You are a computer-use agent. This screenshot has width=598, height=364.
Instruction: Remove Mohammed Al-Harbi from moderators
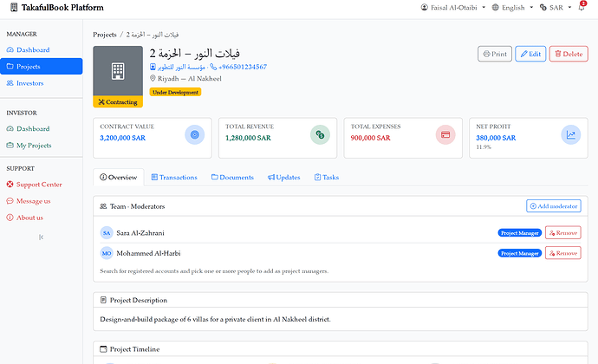pos(563,253)
